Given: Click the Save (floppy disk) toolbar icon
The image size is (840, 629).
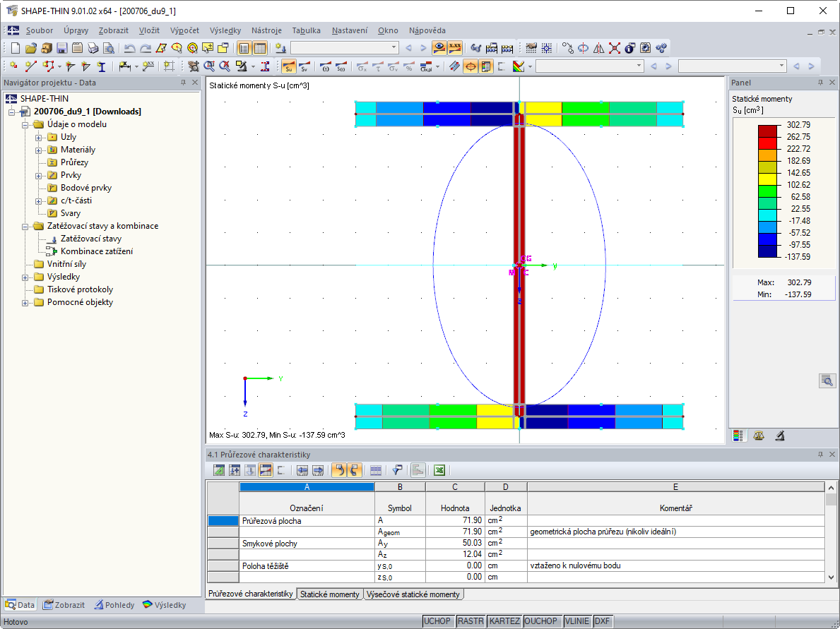Looking at the screenshot, I should (x=62, y=48).
